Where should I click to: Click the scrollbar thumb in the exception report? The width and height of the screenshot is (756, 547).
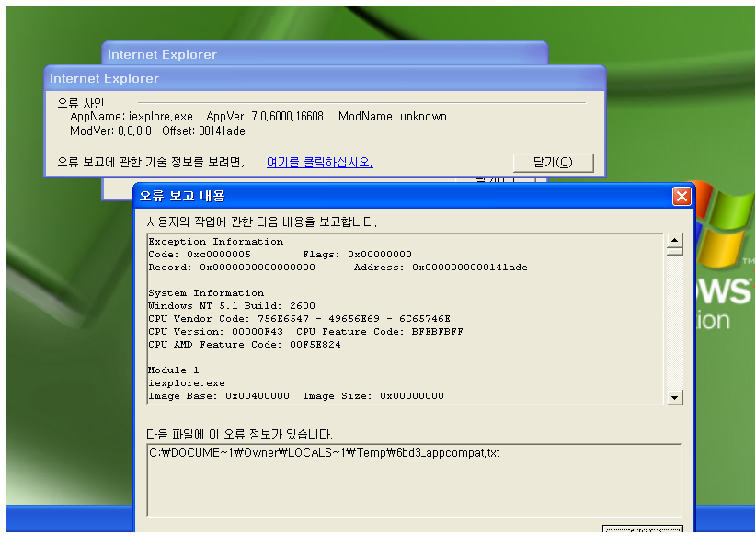coord(674,251)
